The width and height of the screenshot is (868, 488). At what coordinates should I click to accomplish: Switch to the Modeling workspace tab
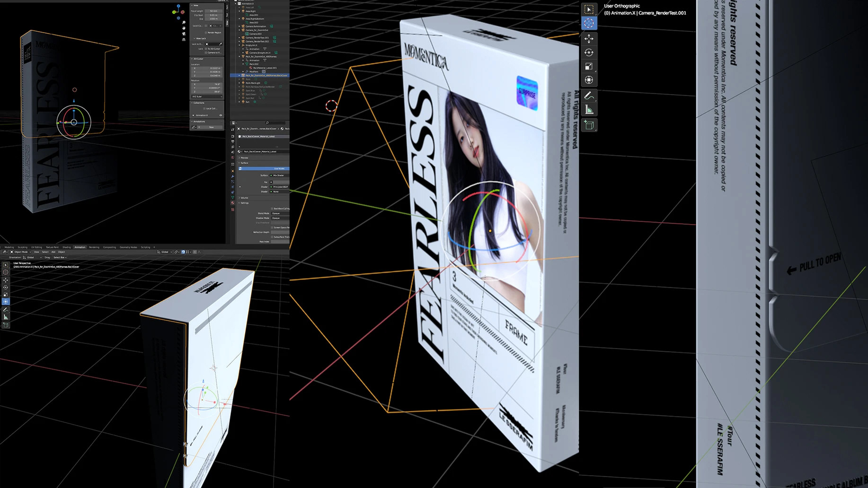click(9, 247)
